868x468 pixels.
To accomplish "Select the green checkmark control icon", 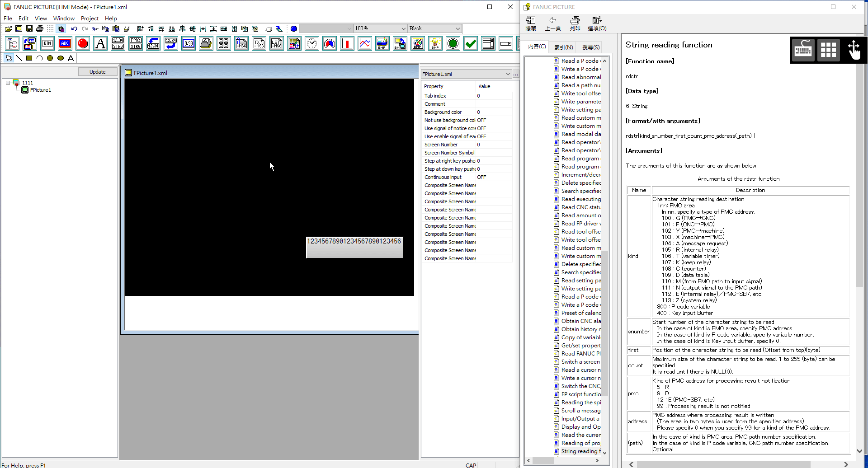I will point(471,43).
